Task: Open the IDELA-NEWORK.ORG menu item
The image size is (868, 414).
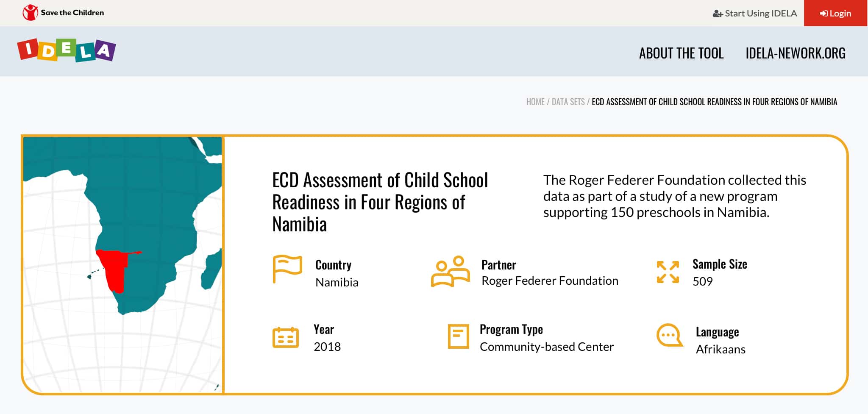Action: coord(796,53)
